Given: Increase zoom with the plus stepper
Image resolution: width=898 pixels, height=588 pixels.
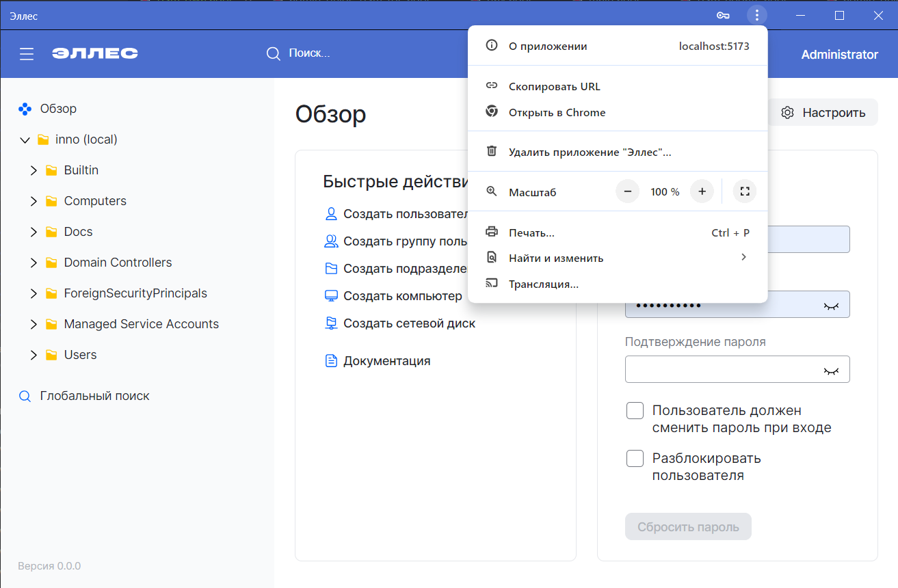Looking at the screenshot, I should tap(702, 191).
